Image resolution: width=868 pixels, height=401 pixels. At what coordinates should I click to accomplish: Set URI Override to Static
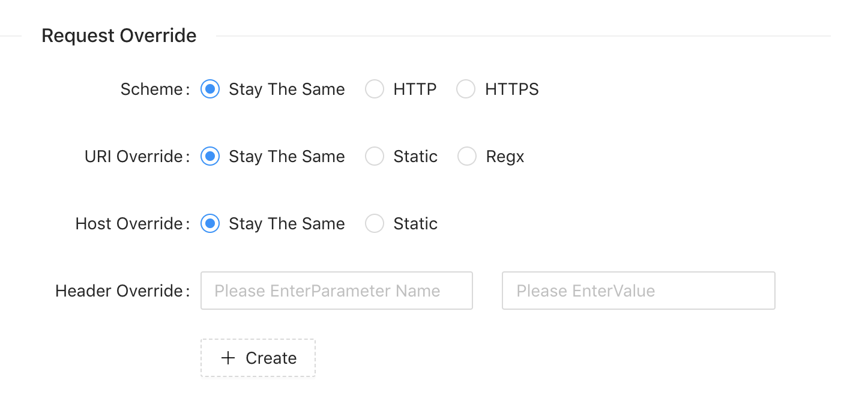click(x=375, y=157)
